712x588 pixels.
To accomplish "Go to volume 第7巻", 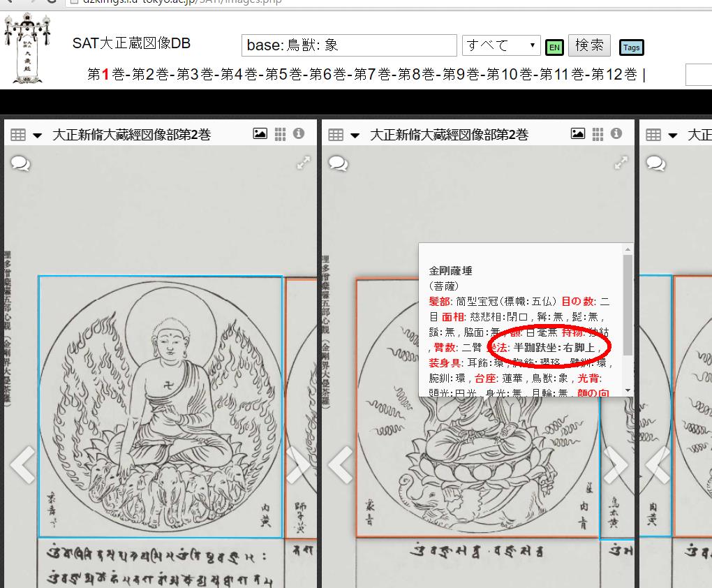I will point(372,74).
